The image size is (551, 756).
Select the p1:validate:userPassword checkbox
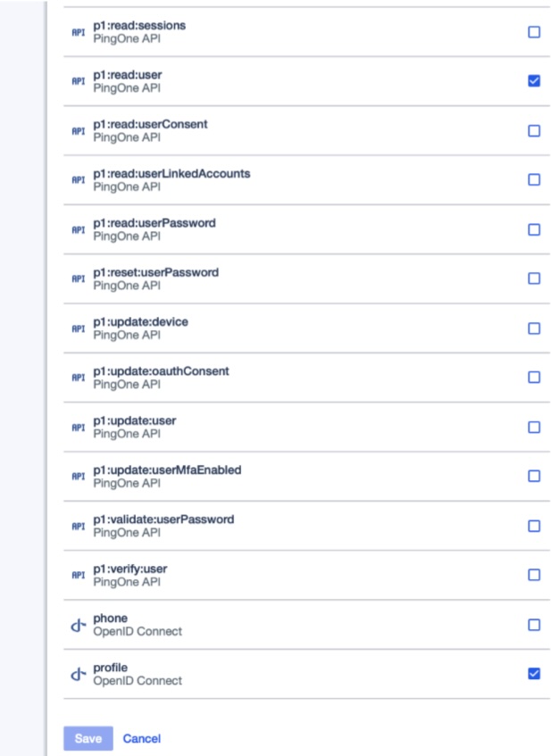(534, 526)
